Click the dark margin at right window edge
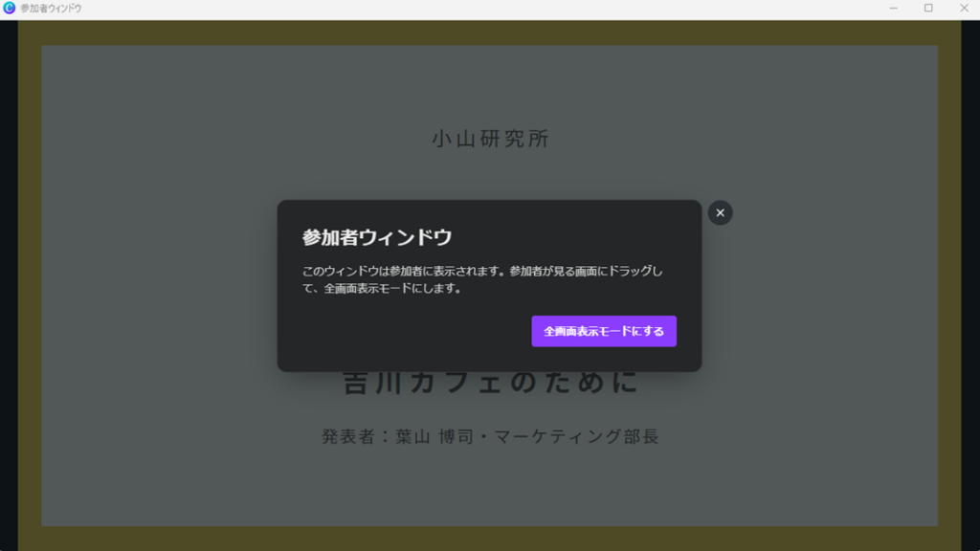This screenshot has height=551, width=980. pos(970,287)
